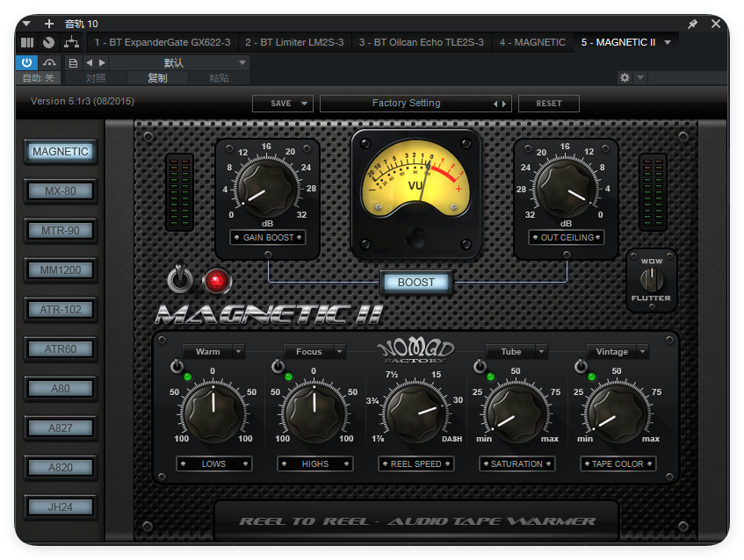
Task: Open the SAVE dropdown menu
Action: 283,104
